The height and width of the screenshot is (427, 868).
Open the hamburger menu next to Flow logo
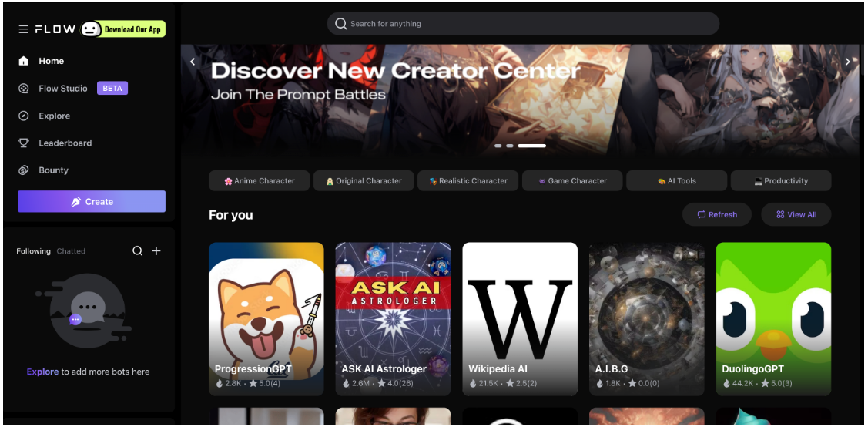pos(23,29)
